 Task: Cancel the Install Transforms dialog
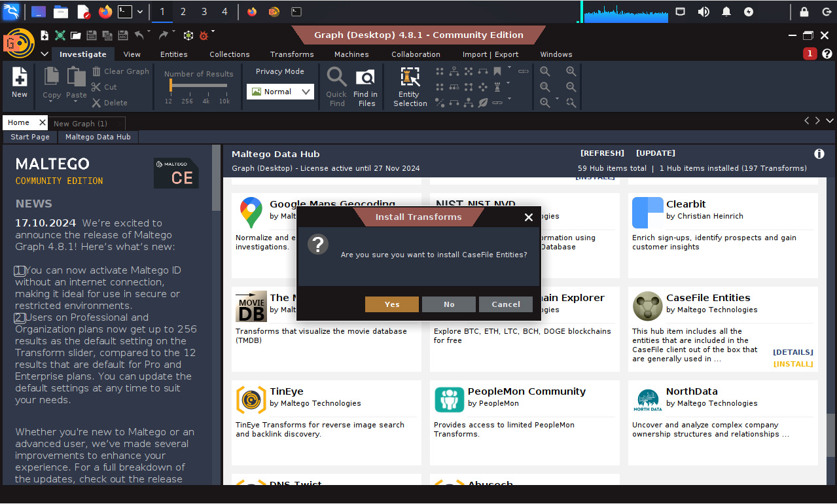(x=505, y=304)
